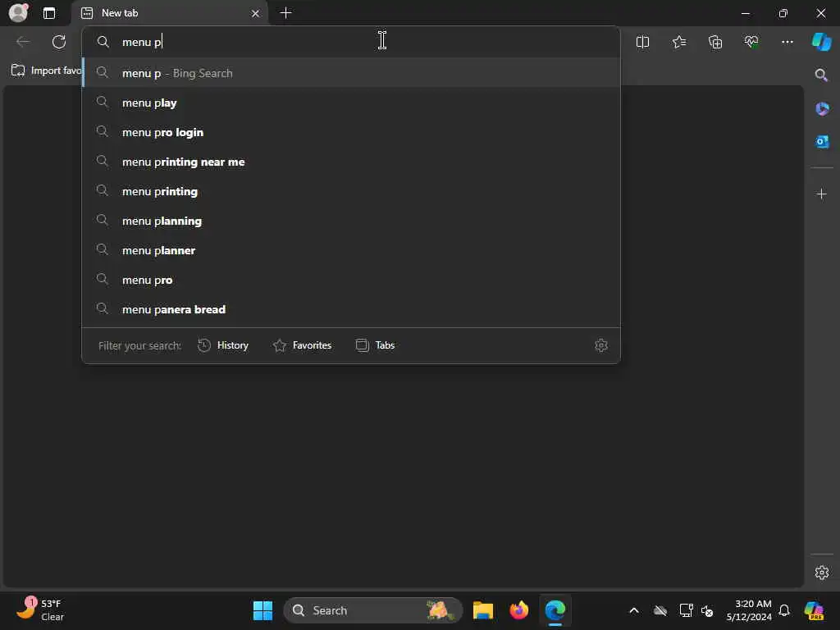Open the Copilot icon in toolbar

[x=821, y=42]
